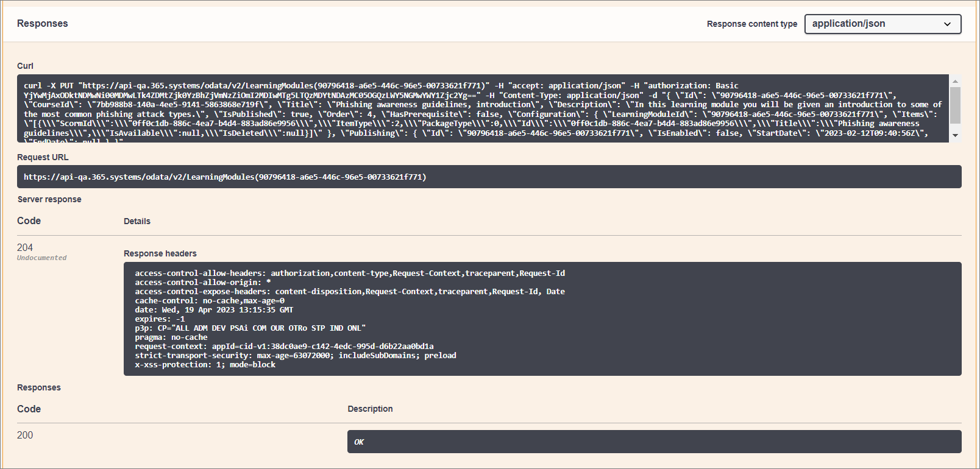
Task: Click the OK description box
Action: (654, 442)
